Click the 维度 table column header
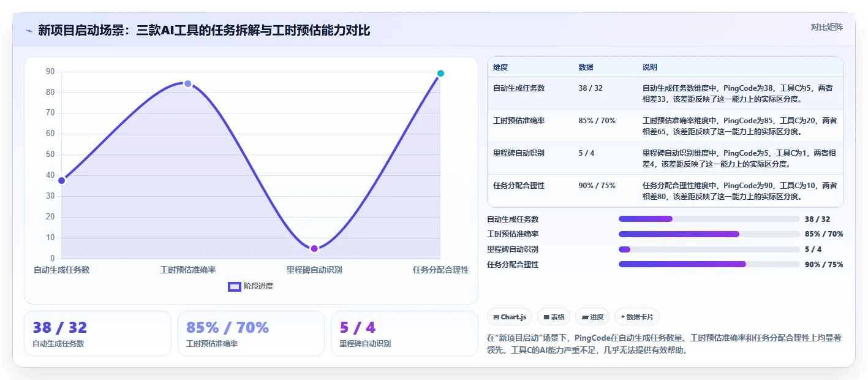 click(x=500, y=67)
